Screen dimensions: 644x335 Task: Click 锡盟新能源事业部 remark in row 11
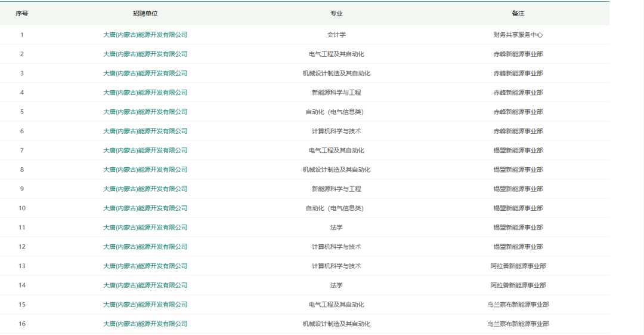(x=518, y=228)
